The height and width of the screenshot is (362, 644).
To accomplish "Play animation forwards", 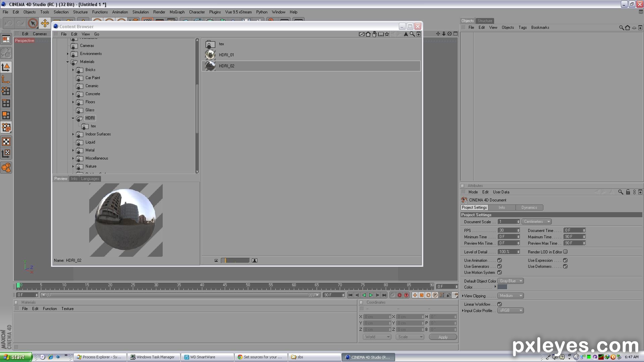I will 371,295.
